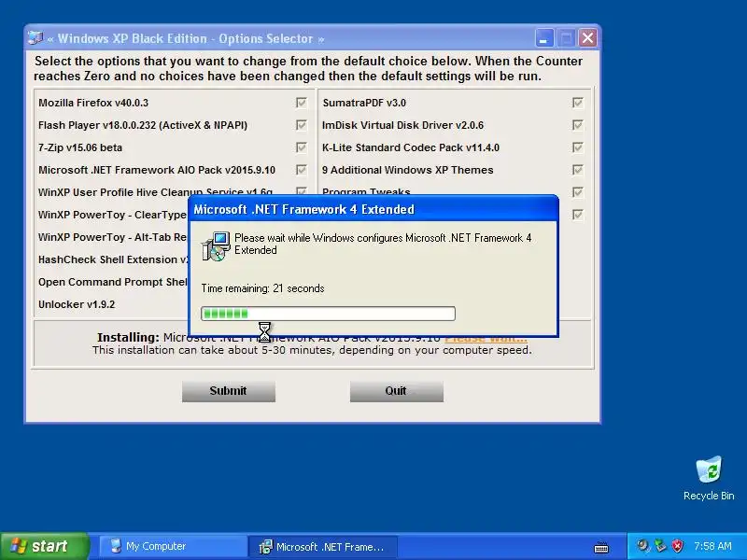Toggle the WinXP User Profile Hive Cleanup checkbox
The width and height of the screenshot is (747, 560).
point(301,191)
